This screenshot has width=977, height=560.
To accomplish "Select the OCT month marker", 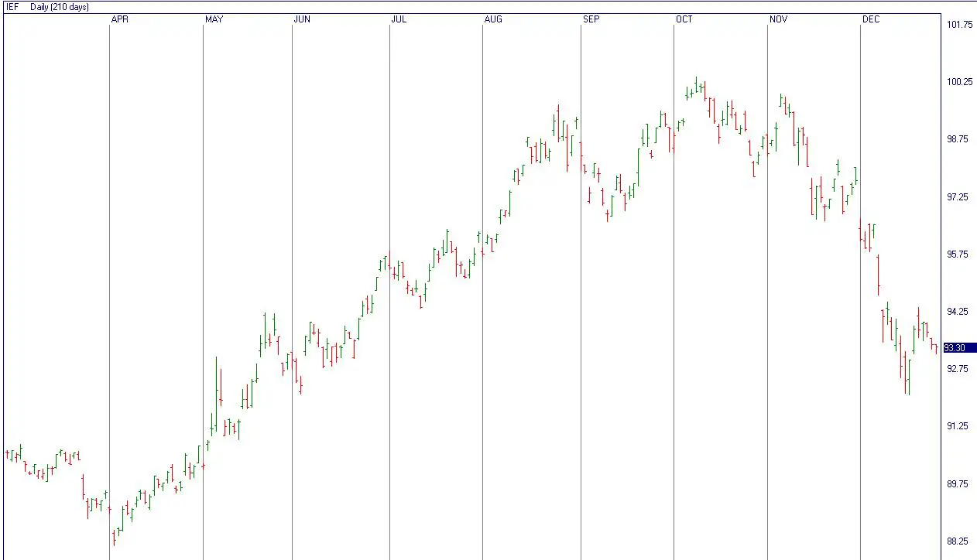I will click(x=684, y=19).
